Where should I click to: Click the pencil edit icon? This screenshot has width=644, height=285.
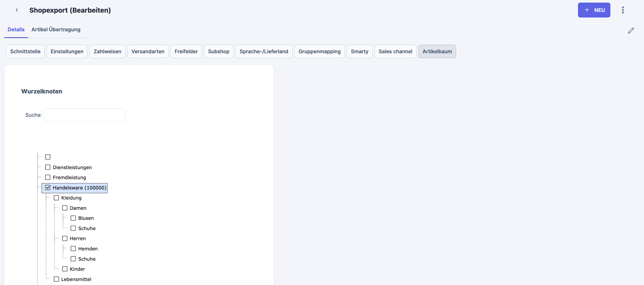(x=631, y=31)
